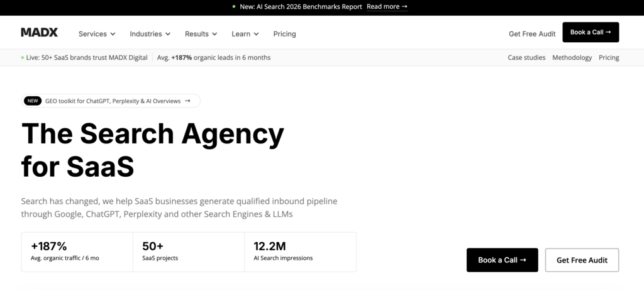Click the MADX logo
The height and width of the screenshot is (290, 644).
(40, 33)
